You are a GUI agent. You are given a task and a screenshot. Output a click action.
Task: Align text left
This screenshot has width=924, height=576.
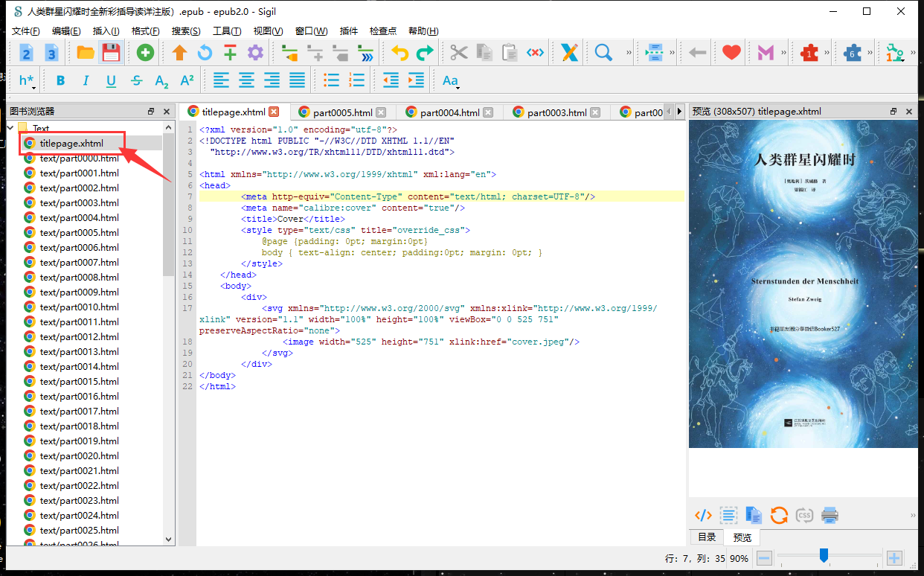click(x=221, y=80)
